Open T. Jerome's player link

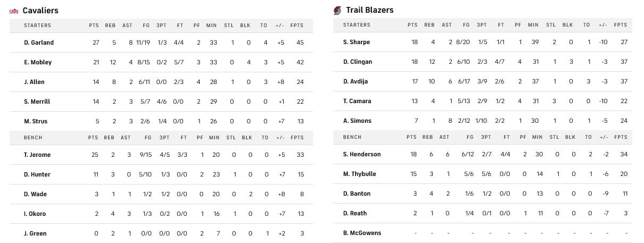[x=37, y=155]
